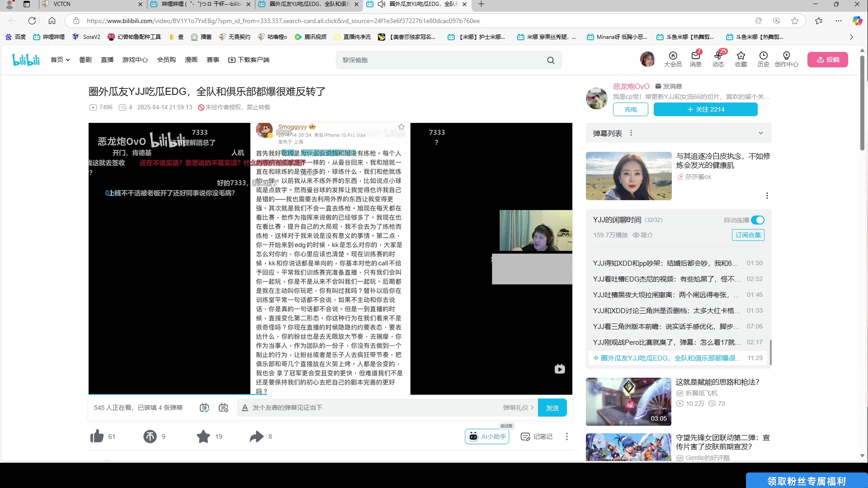Image resolution: width=868 pixels, height=488 pixels.
Task: Open more options on 莎莎酱ox video card
Action: pyautogui.click(x=767, y=196)
